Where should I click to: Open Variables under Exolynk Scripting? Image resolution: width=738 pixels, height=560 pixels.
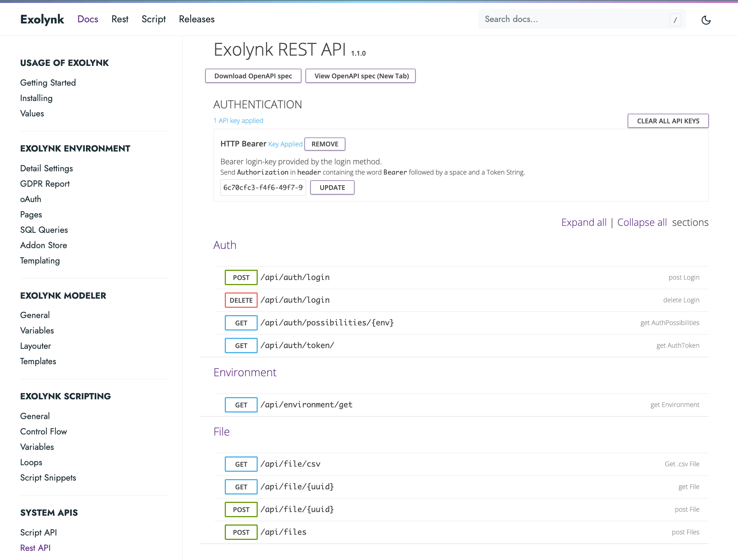37,447
